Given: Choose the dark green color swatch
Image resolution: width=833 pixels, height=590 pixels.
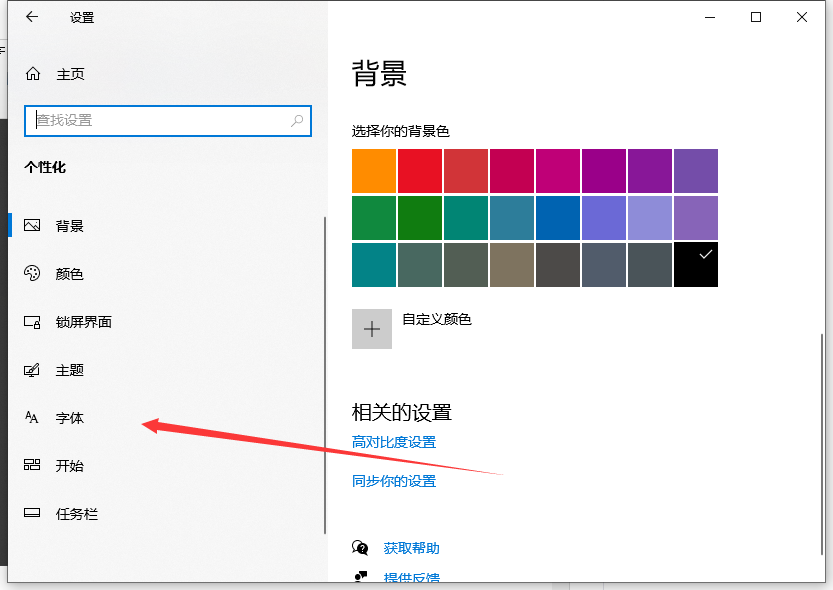Looking at the screenshot, I should click(420, 218).
